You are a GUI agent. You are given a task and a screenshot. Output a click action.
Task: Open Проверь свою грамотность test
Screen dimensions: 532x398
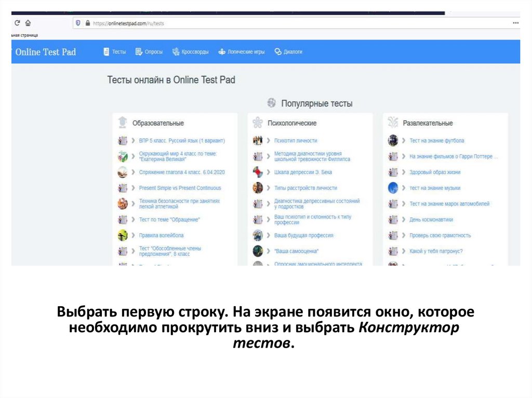[440, 235]
